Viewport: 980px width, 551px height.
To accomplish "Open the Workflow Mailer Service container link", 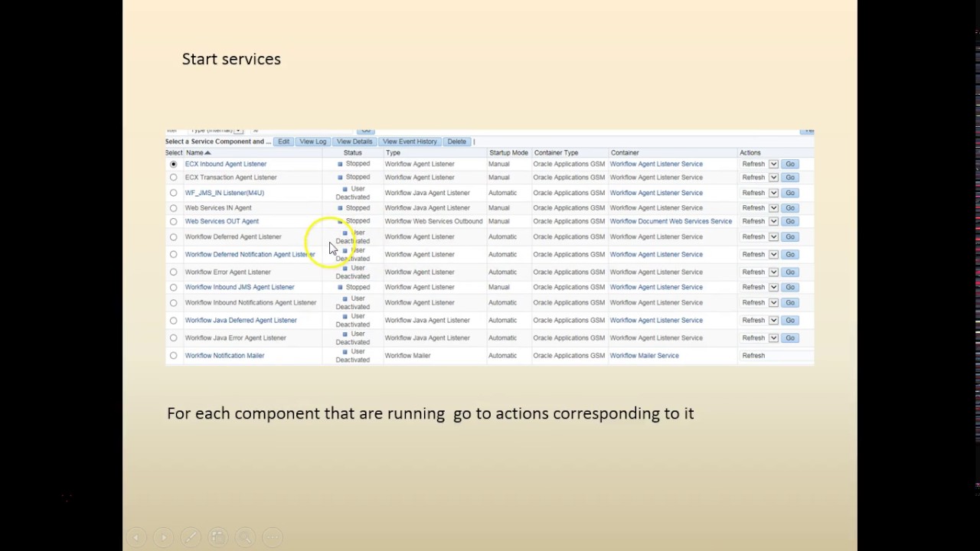I will click(644, 355).
